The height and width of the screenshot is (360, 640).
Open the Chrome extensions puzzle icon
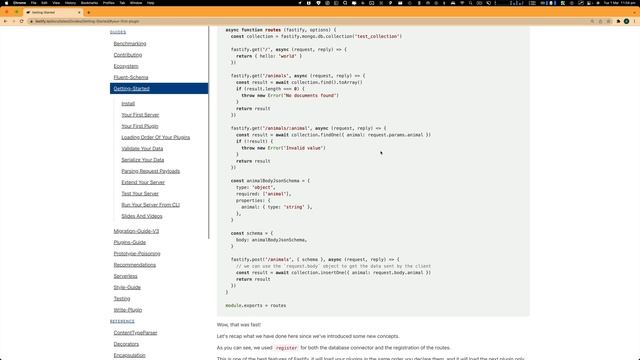click(618, 21)
